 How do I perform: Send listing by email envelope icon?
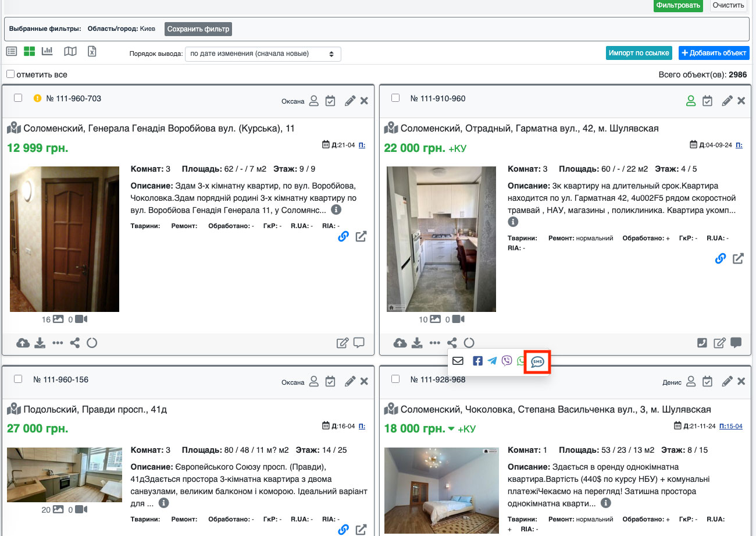click(x=458, y=361)
